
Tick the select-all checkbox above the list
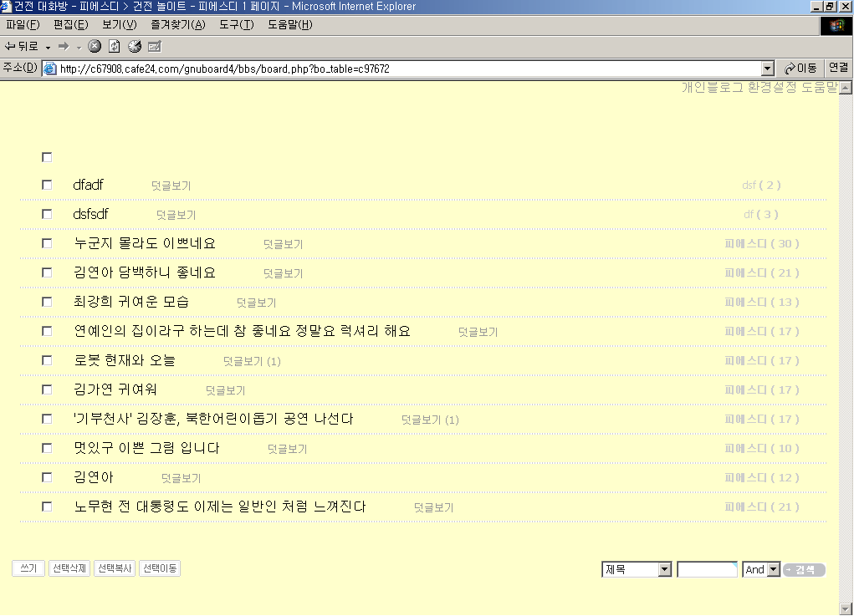coord(47,157)
